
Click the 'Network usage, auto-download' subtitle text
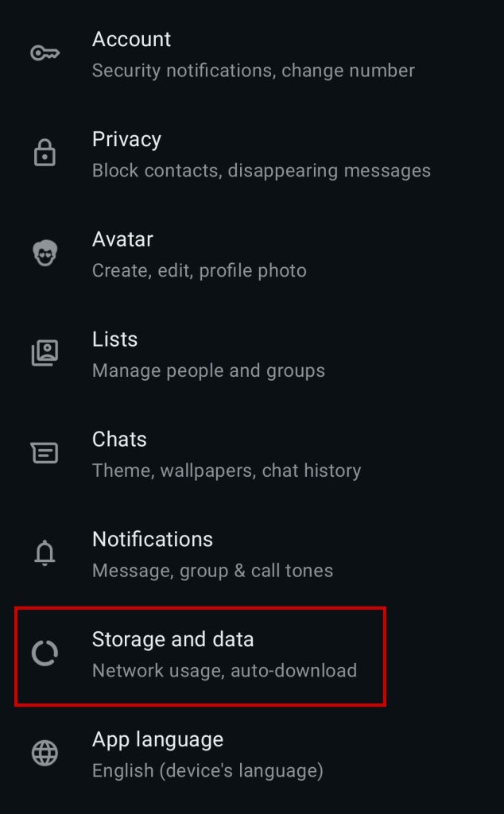pos(225,670)
